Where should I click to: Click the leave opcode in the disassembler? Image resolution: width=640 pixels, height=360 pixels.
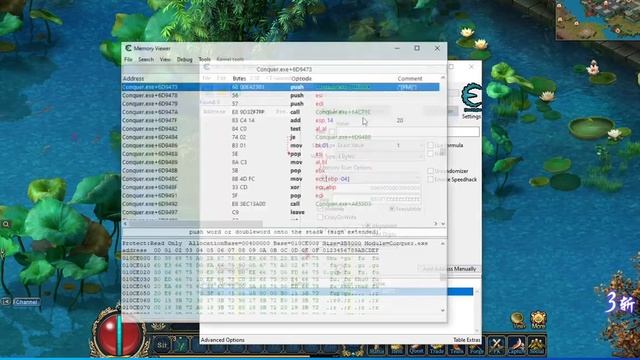(297, 212)
